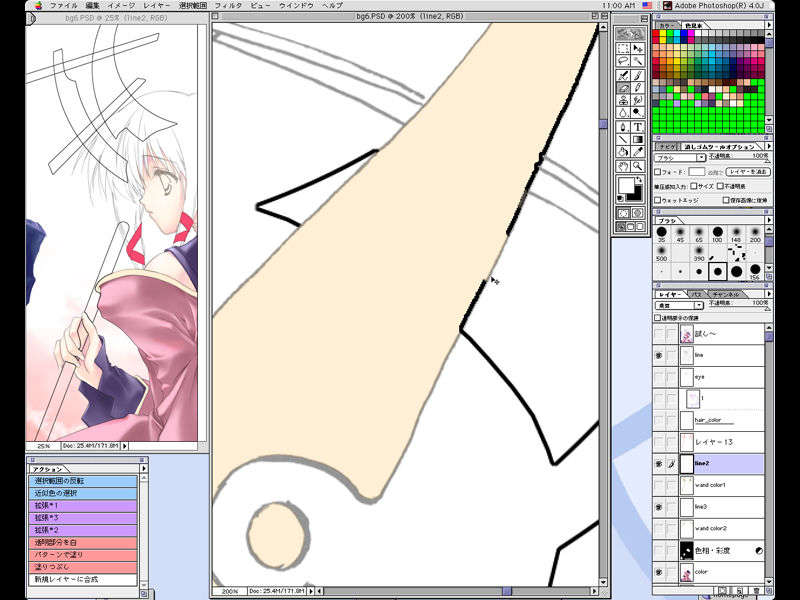Open the layer blend mode dropdown
The height and width of the screenshot is (600, 800).
pos(679,305)
